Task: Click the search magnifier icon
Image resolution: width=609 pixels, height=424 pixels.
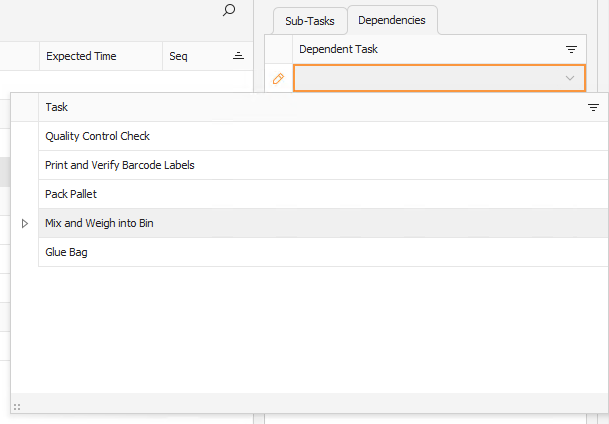Action: (229, 10)
